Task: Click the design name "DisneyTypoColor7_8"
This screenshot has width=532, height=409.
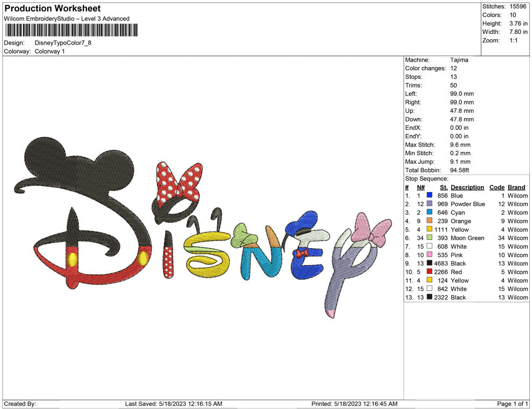Action: click(x=63, y=43)
